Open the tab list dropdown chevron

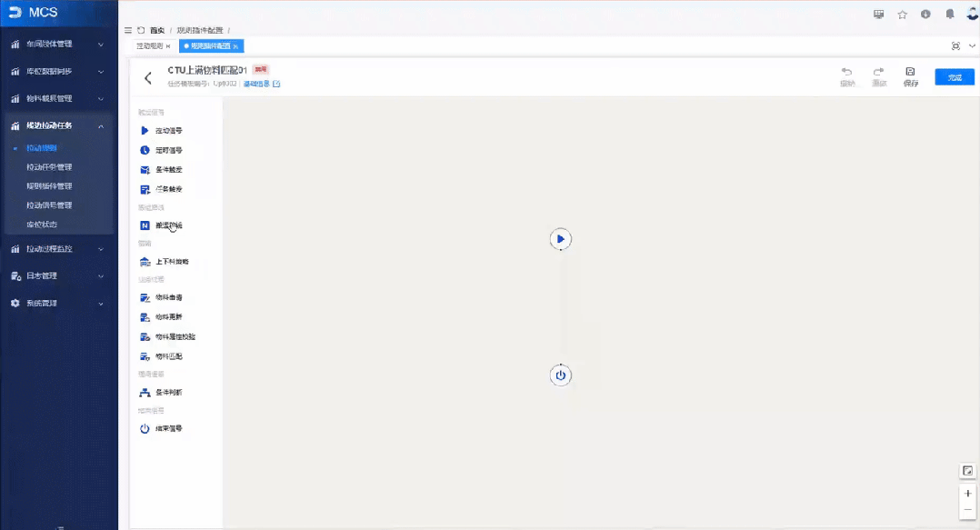click(x=970, y=45)
